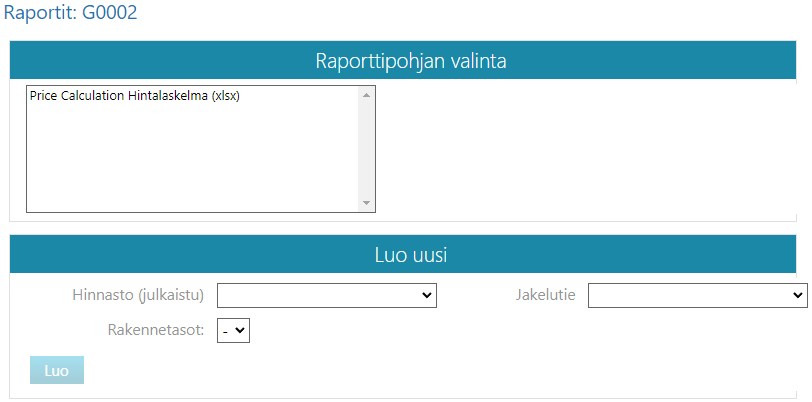Click the small arrow on Rakennetasot selector
Screen dimensions: 812x402
(240, 329)
